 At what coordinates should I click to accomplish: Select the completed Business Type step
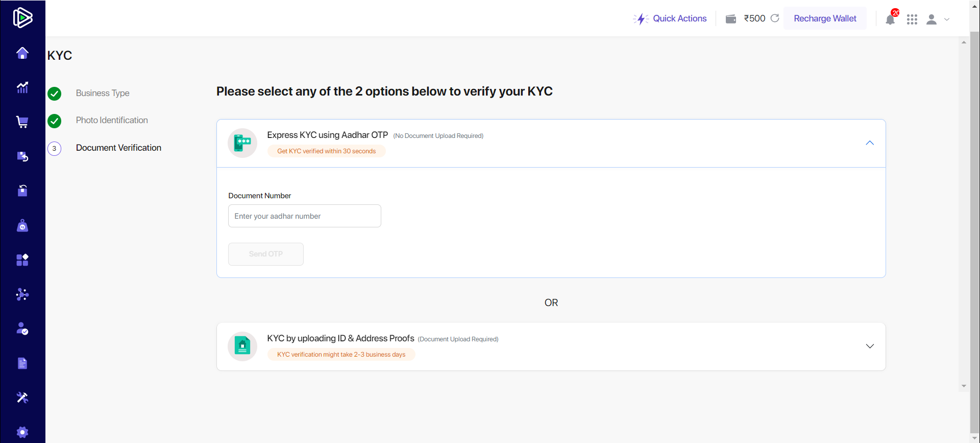pyautogui.click(x=103, y=93)
